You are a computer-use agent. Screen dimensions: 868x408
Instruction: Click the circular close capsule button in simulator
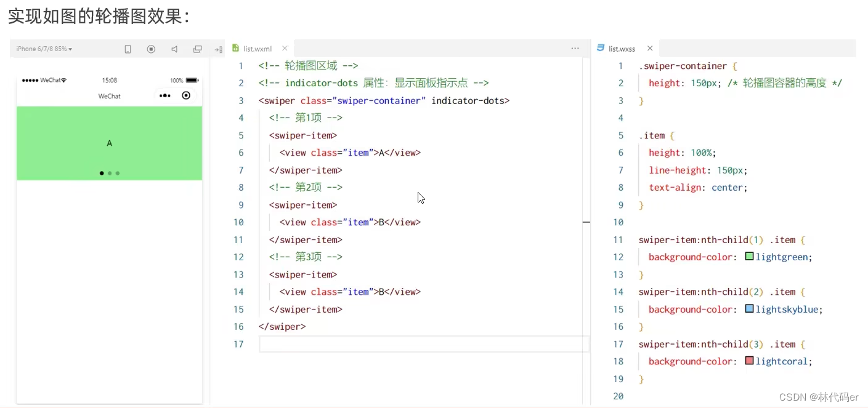click(186, 95)
